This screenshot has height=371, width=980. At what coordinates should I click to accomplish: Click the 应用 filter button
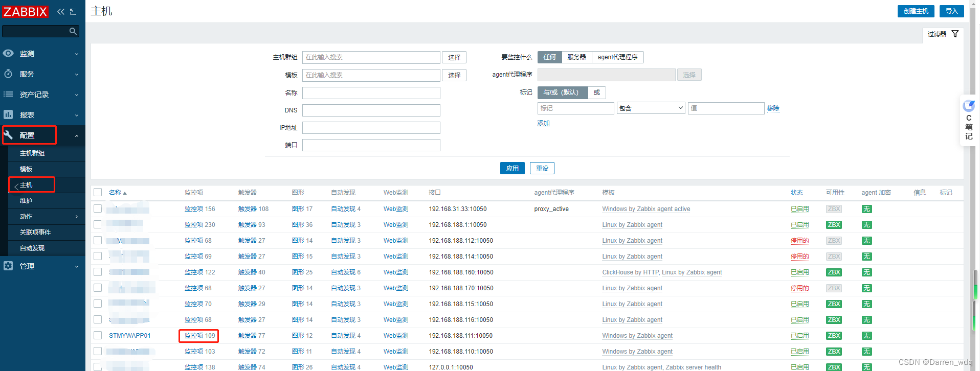[512, 168]
